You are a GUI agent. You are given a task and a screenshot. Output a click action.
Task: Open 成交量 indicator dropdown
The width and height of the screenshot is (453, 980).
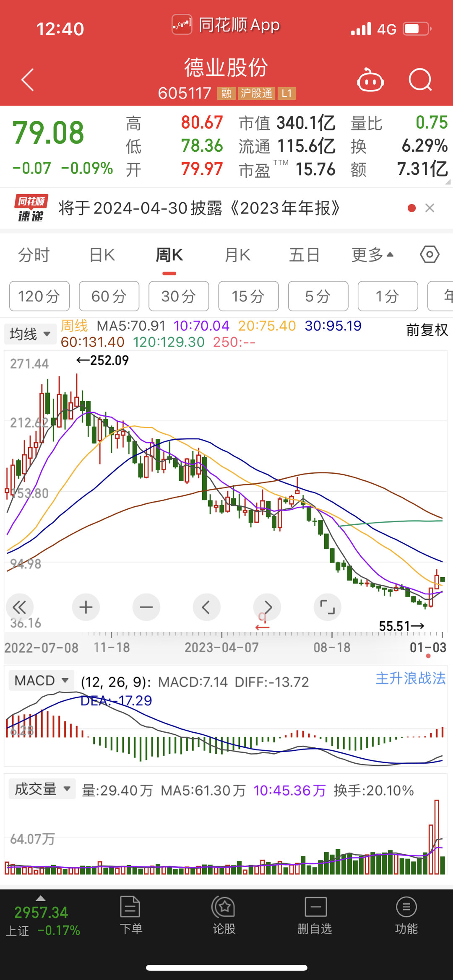[42, 789]
